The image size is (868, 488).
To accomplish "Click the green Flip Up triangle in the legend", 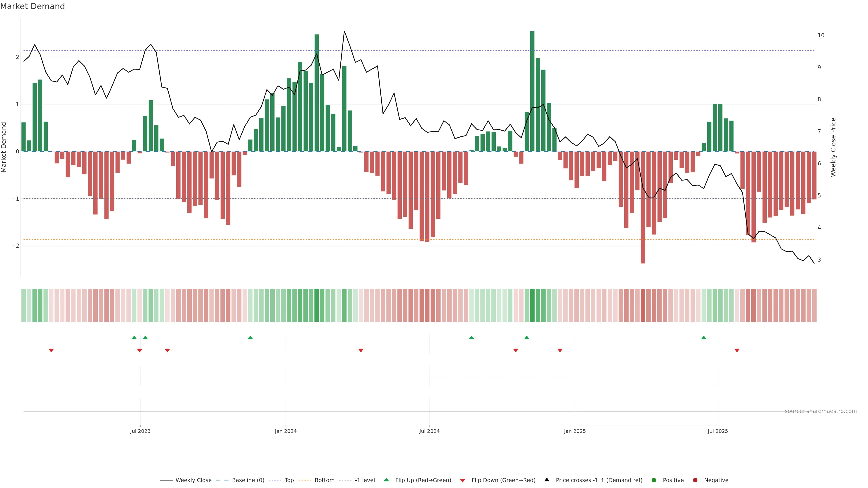I will [387, 480].
